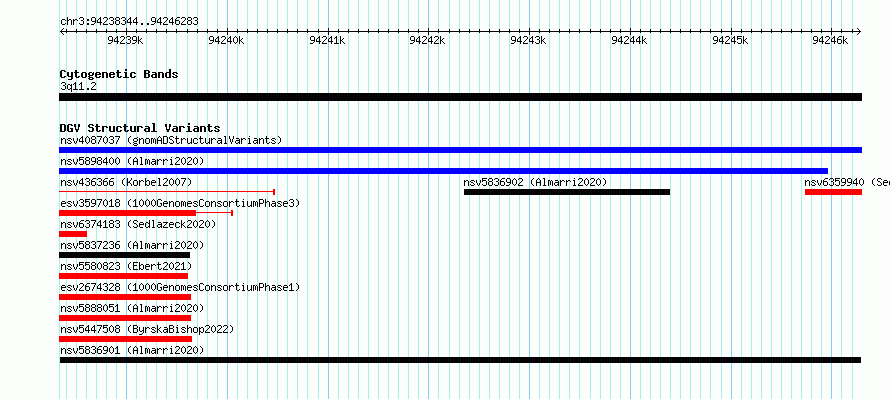Click the 94241k ruler tick label
Screen dimensions: 890x399
(x=327, y=40)
